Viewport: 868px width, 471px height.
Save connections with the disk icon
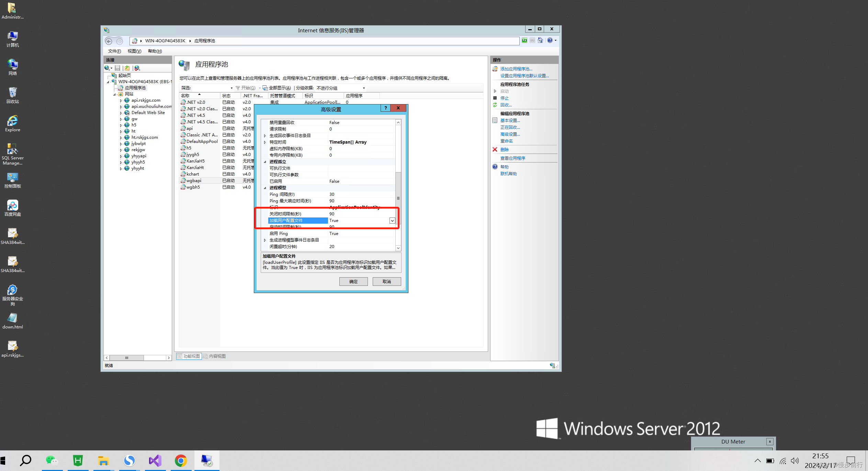coord(117,68)
